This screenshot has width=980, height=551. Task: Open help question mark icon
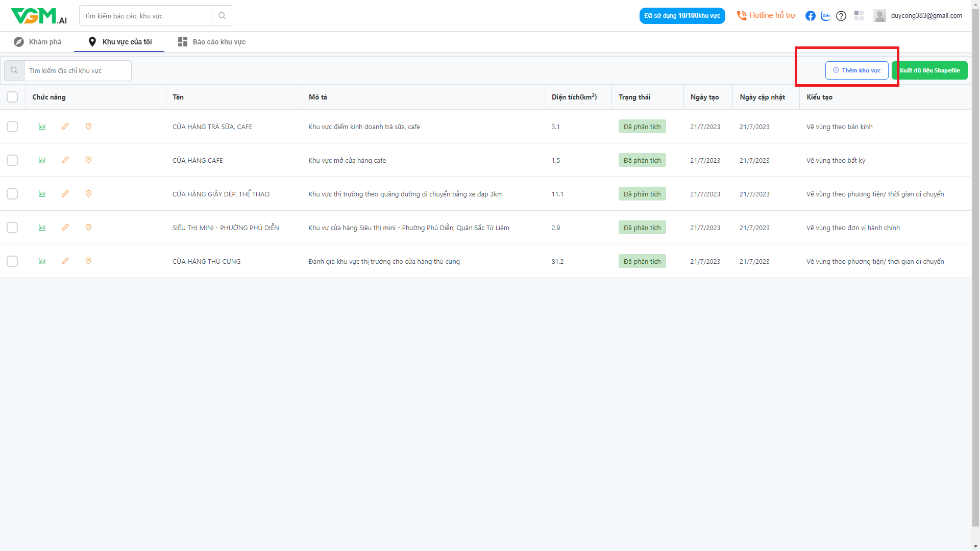pyautogui.click(x=841, y=16)
